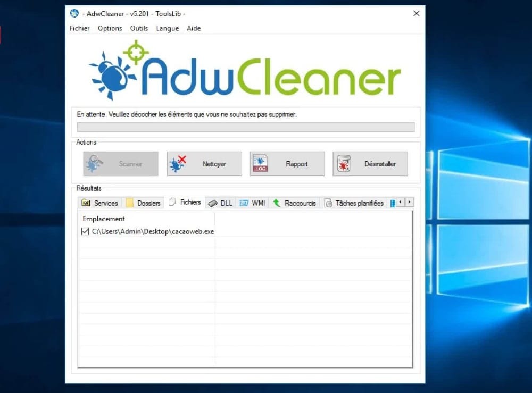Image resolution: width=532 pixels, height=393 pixels.
Task: Open the Raccourcis tab
Action: [x=294, y=203]
